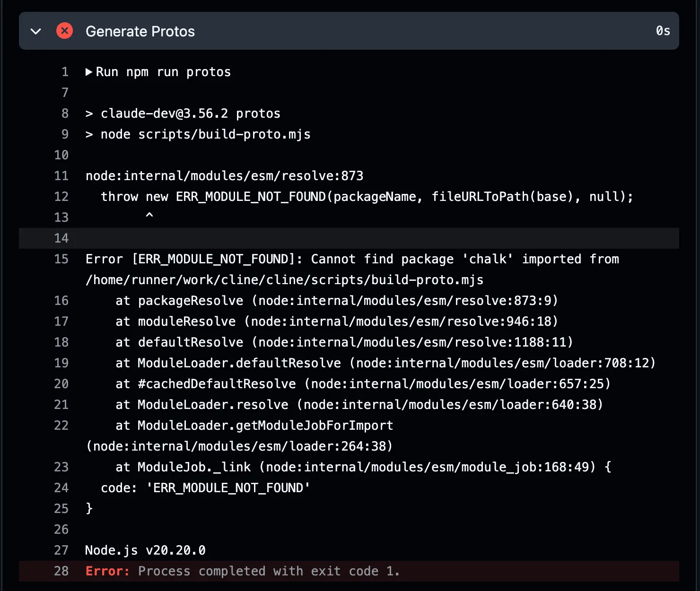Viewport: 700px width, 591px height.
Task: Expand the 'Run npm run protos' triangle
Action: pos(88,72)
